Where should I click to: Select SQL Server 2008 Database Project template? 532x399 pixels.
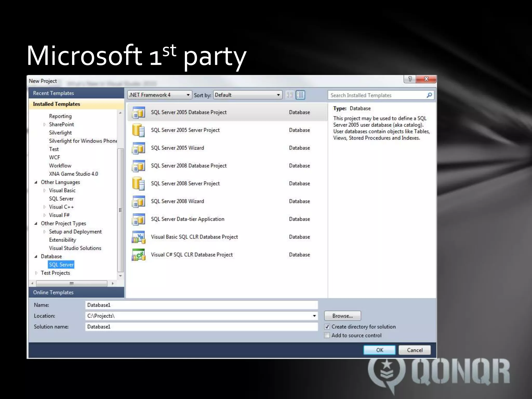(x=227, y=166)
